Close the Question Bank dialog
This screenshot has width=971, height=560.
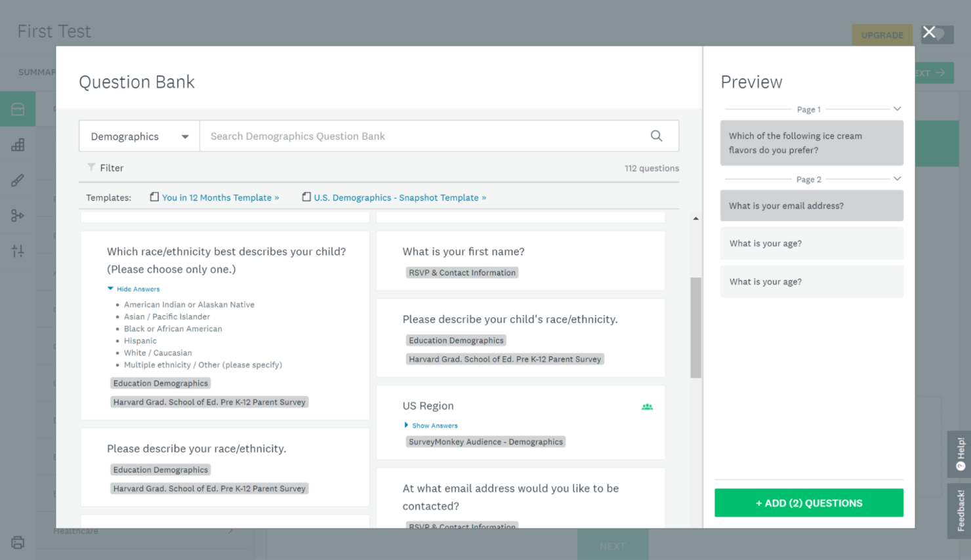tap(929, 32)
